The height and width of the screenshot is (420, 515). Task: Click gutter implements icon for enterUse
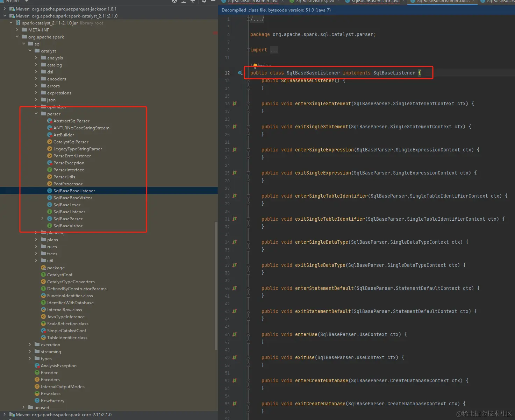coord(235,334)
